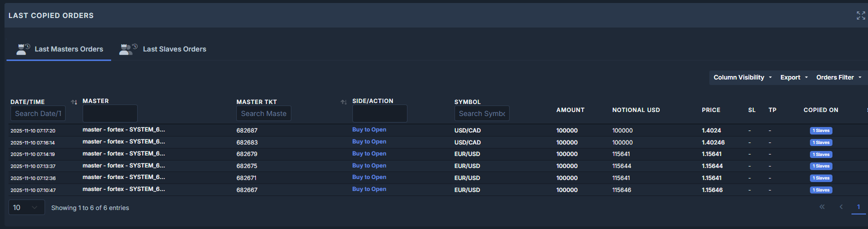Screen dimensions: 868x229
Task: Expand the Orders Filter dropdown
Action: pos(838,77)
